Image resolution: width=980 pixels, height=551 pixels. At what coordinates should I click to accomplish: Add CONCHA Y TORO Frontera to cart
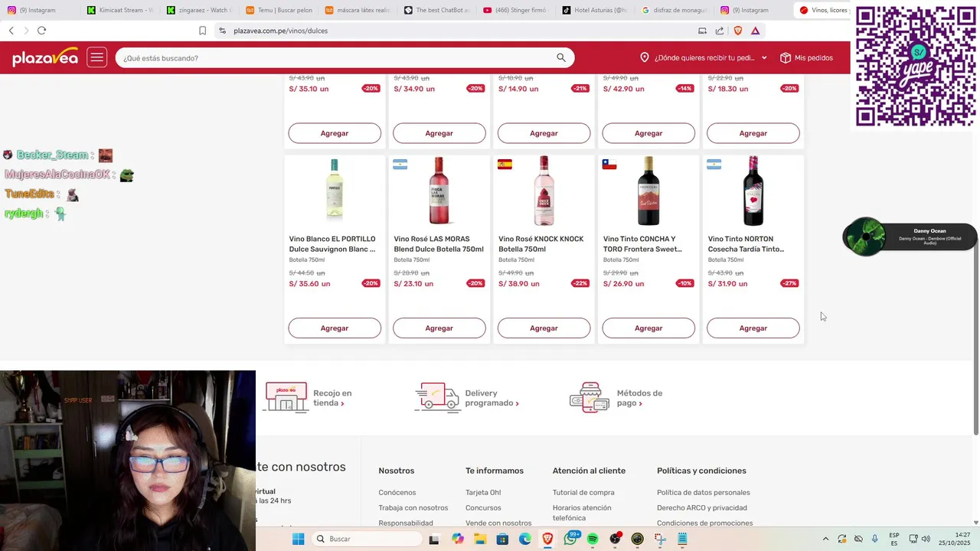648,328
